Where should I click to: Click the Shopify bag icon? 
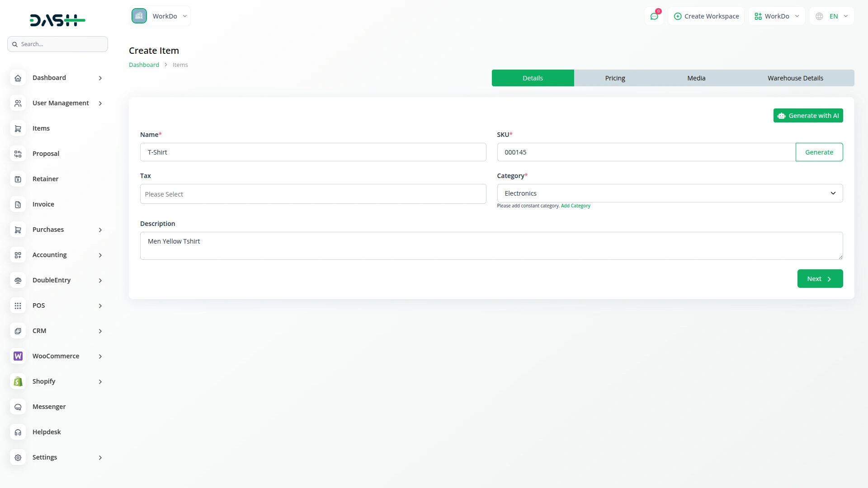(18, 382)
